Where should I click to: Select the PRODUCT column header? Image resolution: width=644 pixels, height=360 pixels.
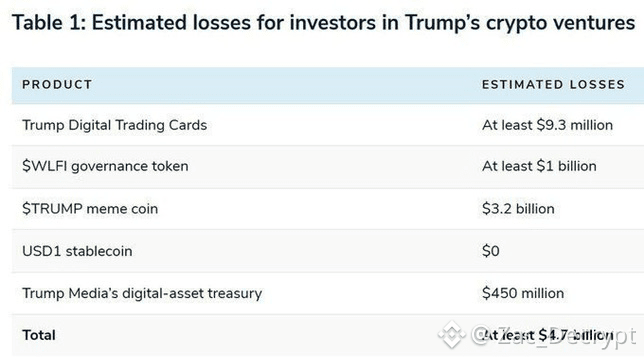pyautogui.click(x=57, y=85)
